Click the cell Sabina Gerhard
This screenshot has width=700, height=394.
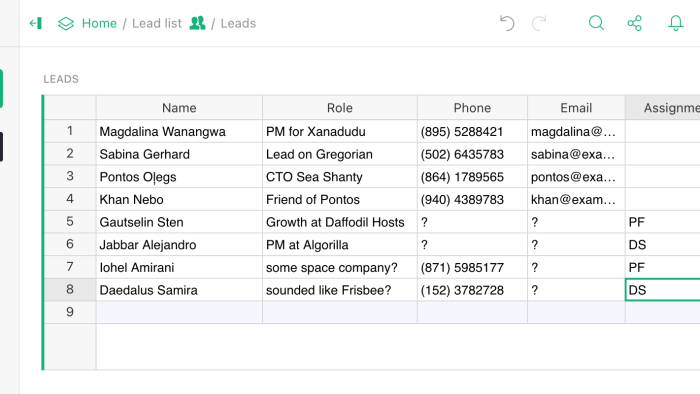(x=179, y=154)
